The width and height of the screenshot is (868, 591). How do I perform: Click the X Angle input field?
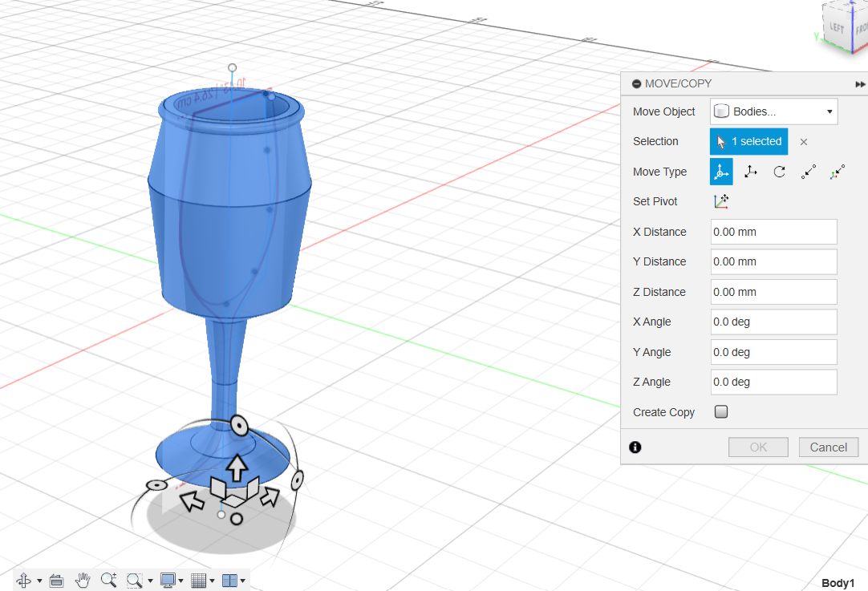coord(774,322)
